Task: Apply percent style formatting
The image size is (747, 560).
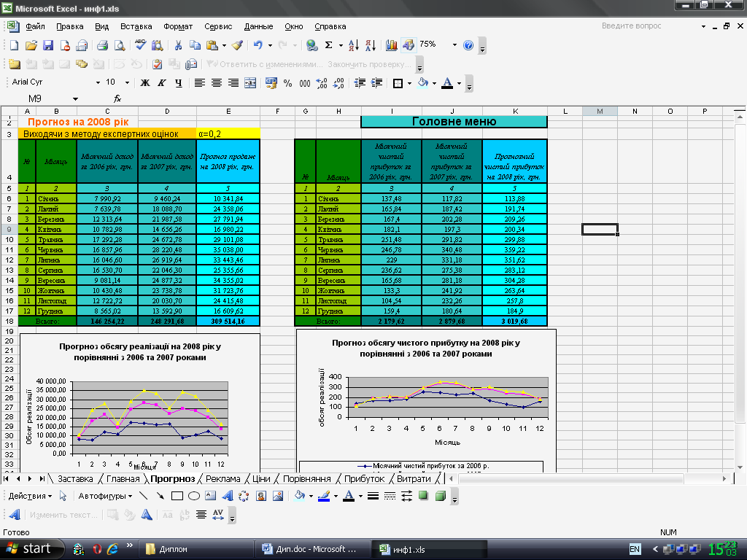Action: (287, 83)
